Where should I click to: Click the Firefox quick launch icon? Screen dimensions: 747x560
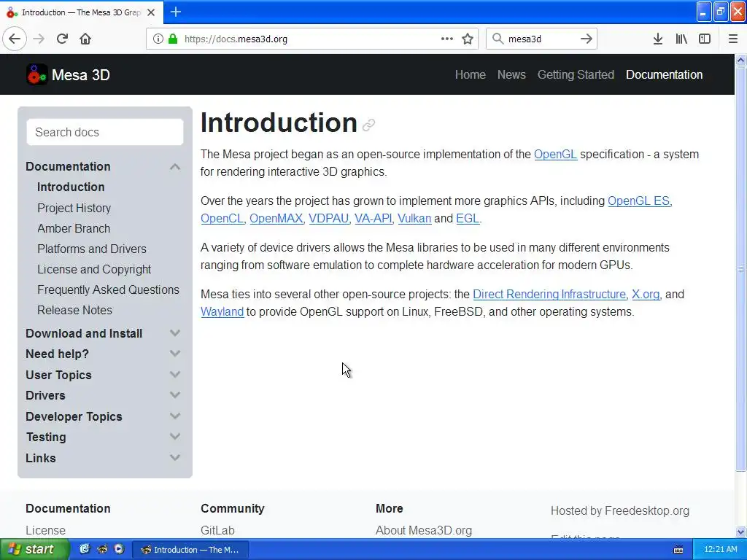(102, 550)
